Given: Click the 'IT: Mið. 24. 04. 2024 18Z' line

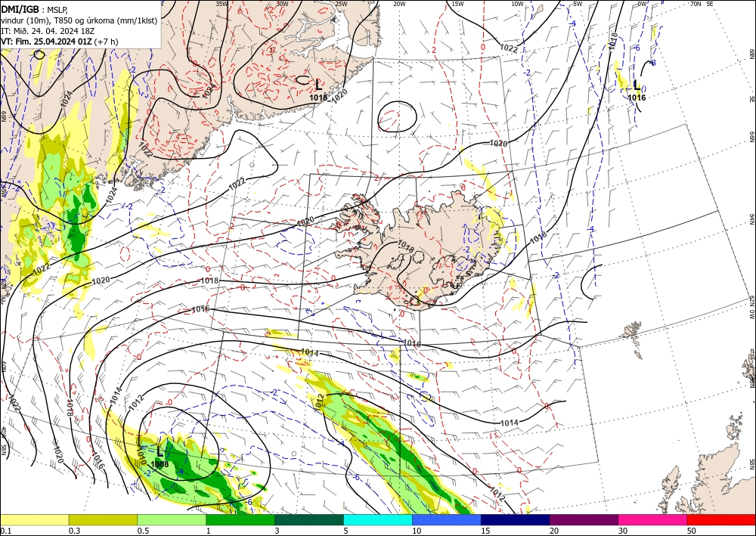Looking at the screenshot, I should click(x=47, y=31).
